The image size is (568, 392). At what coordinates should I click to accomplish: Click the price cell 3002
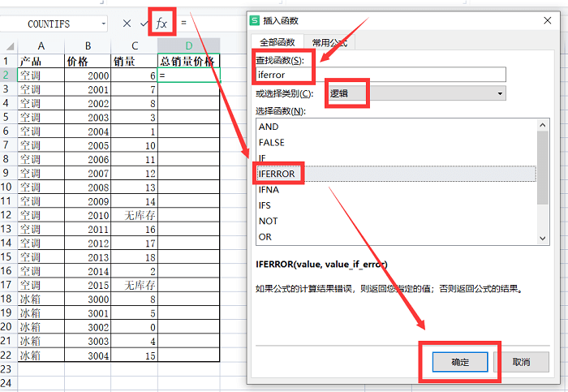click(88, 327)
